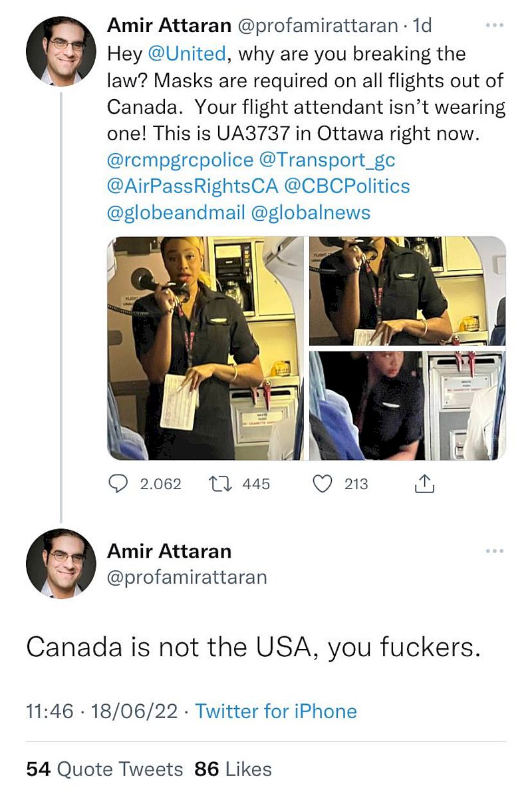The width and height of the screenshot is (532, 794).
Task: Open the @rcmpgrcpolice mention
Action: coord(180,160)
